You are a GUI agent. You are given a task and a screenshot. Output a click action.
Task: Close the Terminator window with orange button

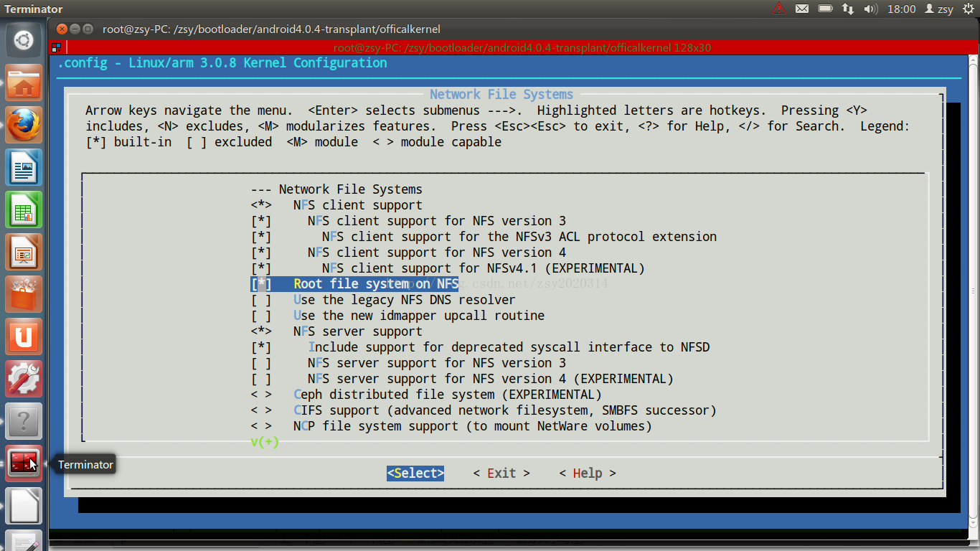(x=62, y=29)
